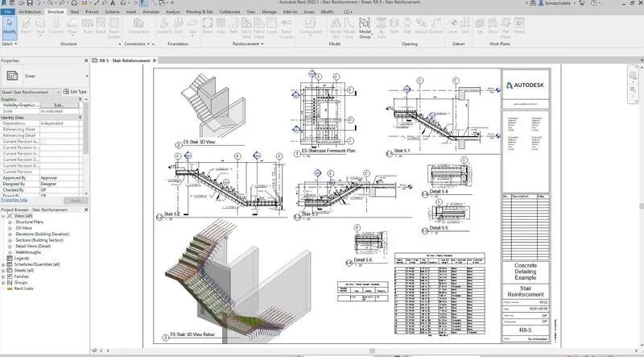Choose the Shaft opening tool
This screenshot has width=644, height=357.
tap(394, 26)
